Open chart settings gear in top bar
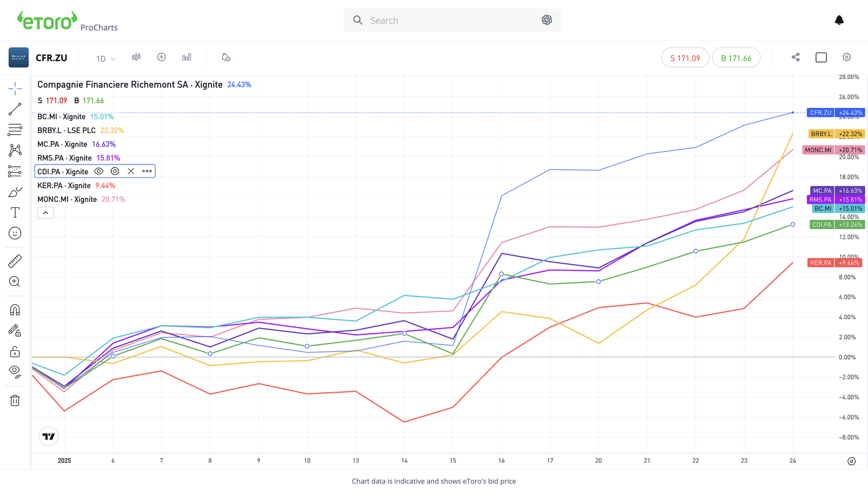The image size is (868, 492). point(847,57)
